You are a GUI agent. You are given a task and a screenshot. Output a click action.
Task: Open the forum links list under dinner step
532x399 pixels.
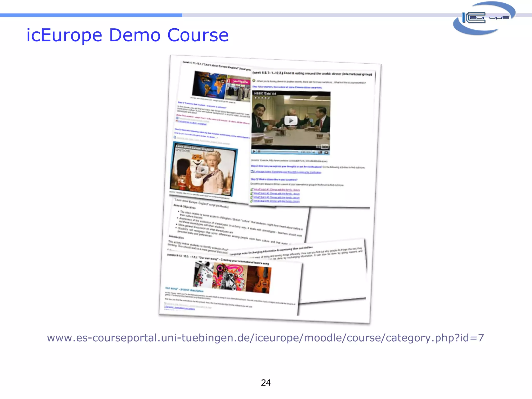[275, 196]
